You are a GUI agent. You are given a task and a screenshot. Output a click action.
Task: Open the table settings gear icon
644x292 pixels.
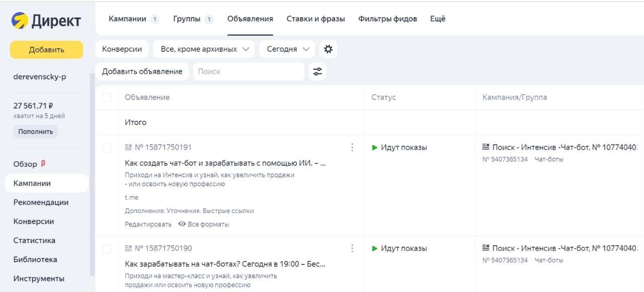[x=329, y=49]
